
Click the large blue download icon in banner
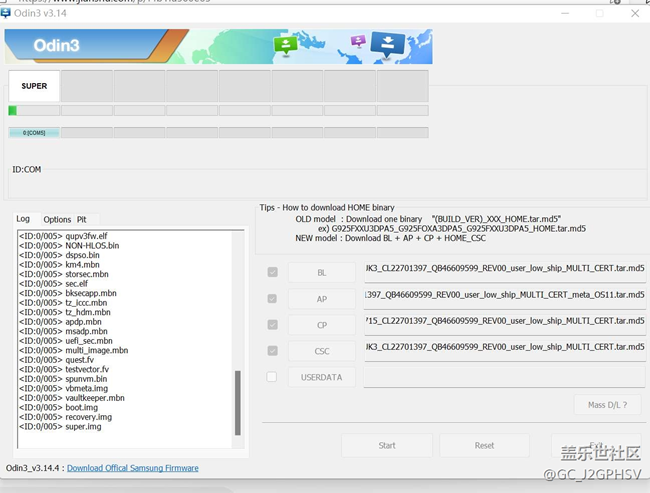(387, 44)
